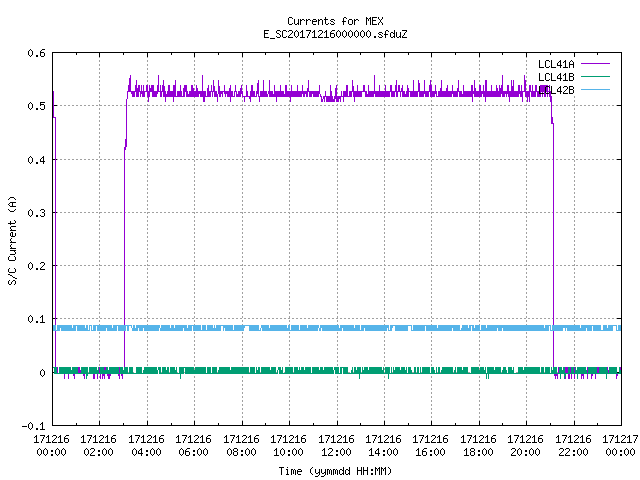
Task: Click the 0.3 y-axis tick label
Action: [x=36, y=213]
